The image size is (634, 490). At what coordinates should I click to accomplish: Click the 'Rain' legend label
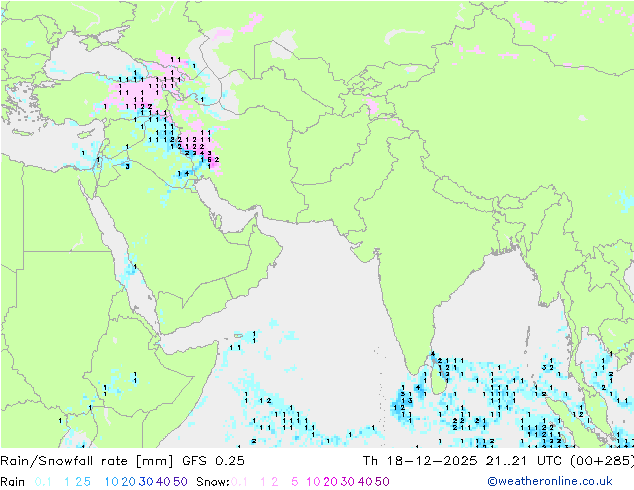[x=13, y=482]
